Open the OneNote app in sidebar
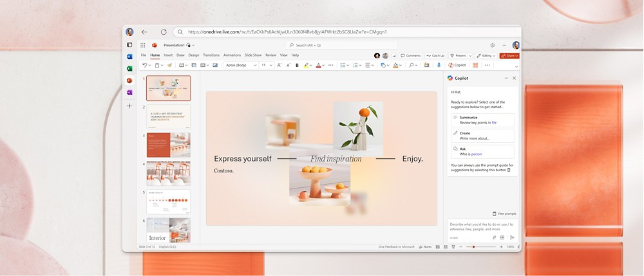Viewport: 644px width, 276px height. 129,93
